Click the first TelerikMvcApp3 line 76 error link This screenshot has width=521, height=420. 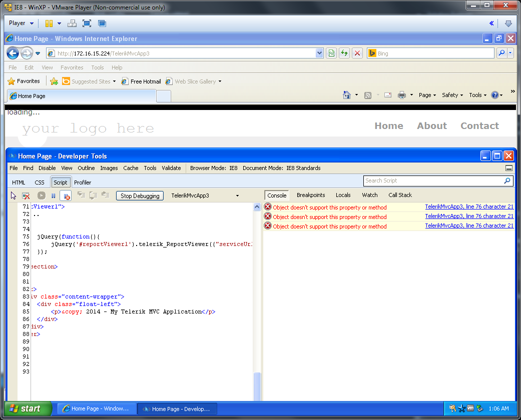pyautogui.click(x=469, y=206)
